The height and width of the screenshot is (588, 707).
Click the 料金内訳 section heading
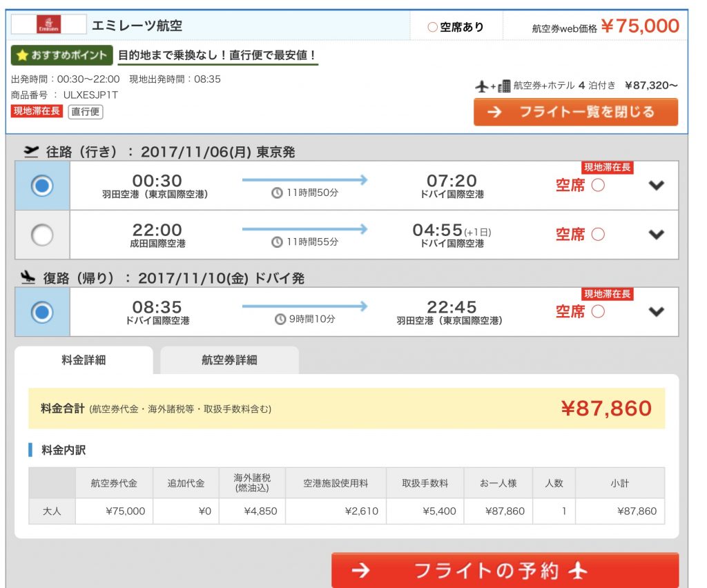pos(63,450)
